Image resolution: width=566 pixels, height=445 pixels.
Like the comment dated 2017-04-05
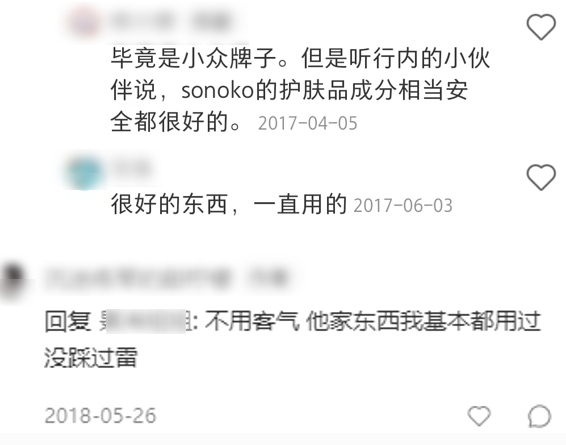541,26
